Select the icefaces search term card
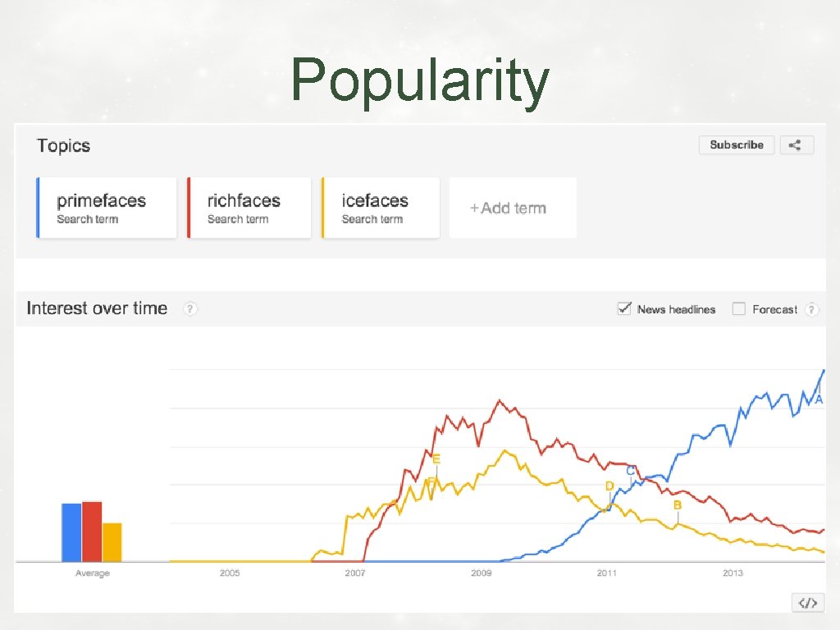This screenshot has width=840, height=630. 381,208
